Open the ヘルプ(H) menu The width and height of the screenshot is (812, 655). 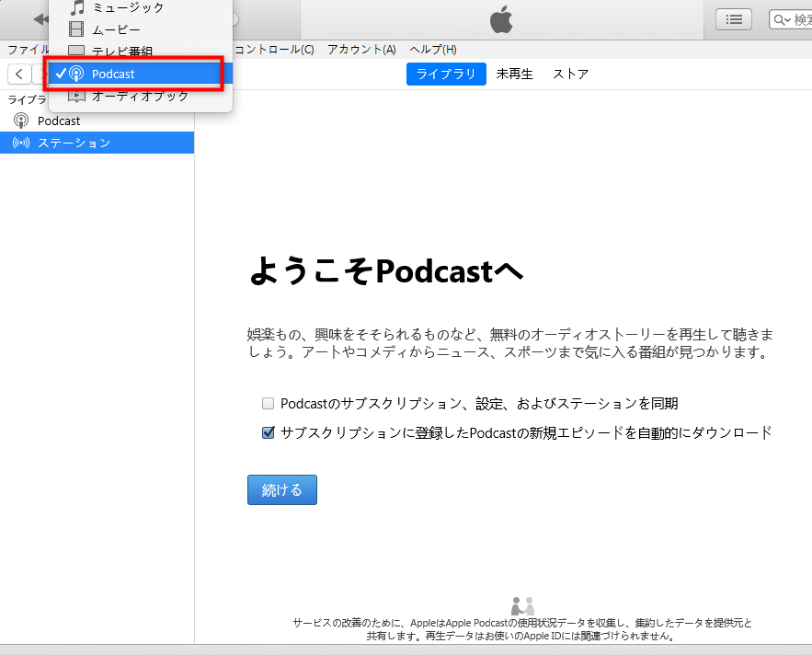[x=433, y=50]
